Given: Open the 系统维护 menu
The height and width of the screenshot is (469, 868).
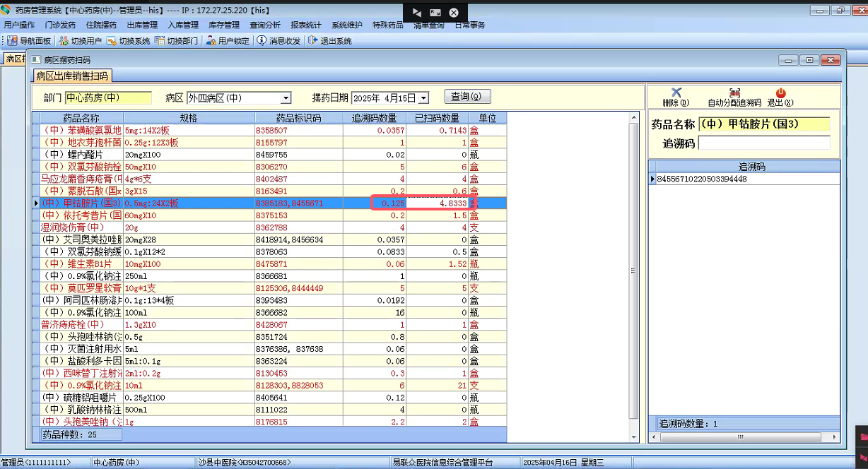Looking at the screenshot, I should pos(347,25).
